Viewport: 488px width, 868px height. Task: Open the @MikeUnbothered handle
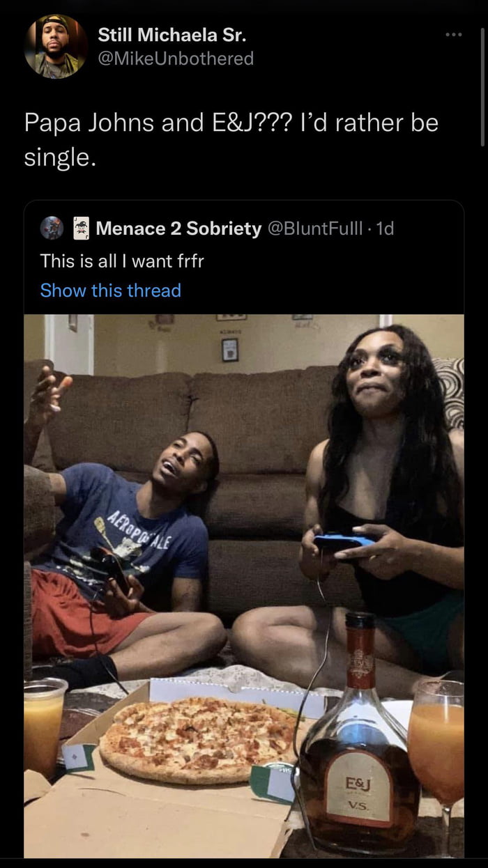coord(176,59)
